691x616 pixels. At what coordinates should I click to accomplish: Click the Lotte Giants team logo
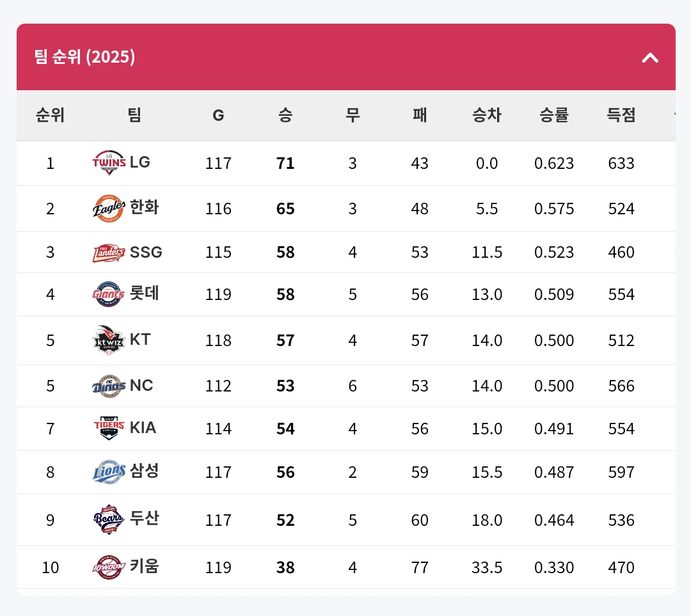pos(109,294)
